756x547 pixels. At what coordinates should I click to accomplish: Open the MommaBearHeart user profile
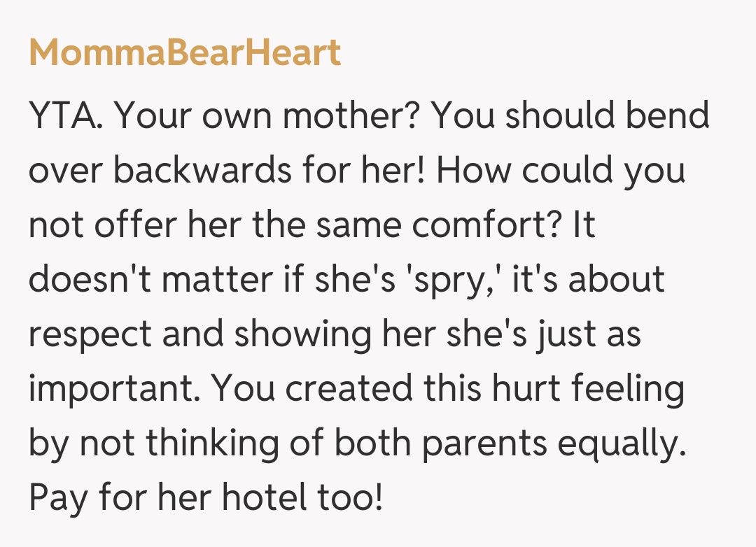pyautogui.click(x=185, y=53)
